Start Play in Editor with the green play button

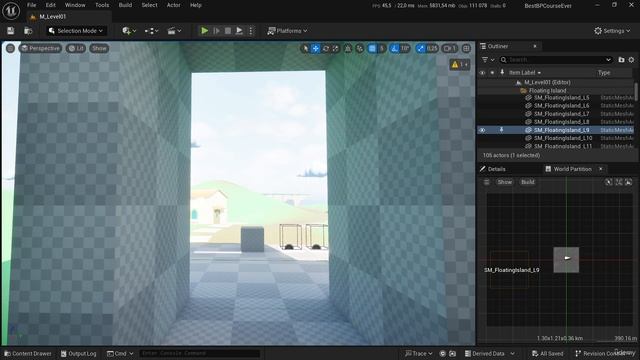[204, 31]
